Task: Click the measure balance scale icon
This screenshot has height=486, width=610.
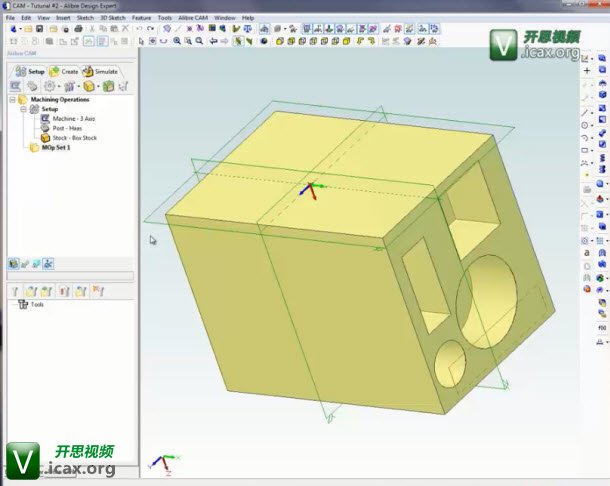Action: (247, 29)
